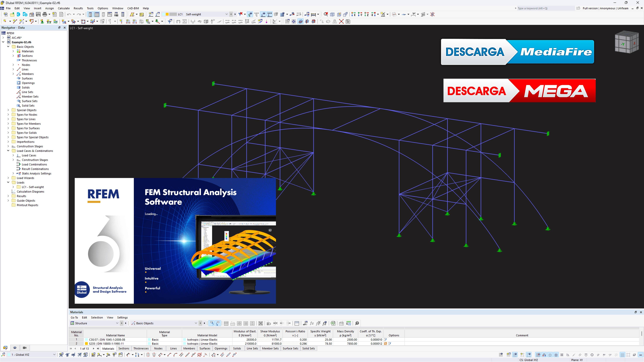The image size is (644, 362).
Task: Export the materials table to Excel
Action: [x=333, y=323]
